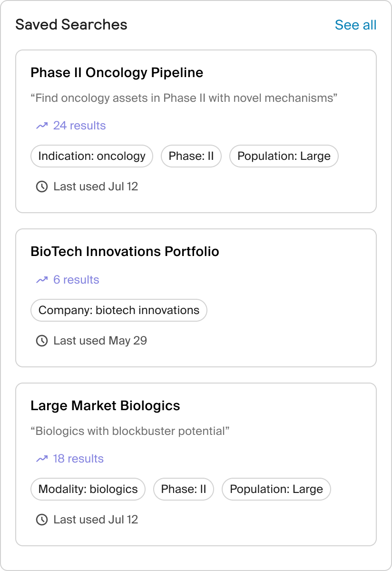
Task: Open Large Market Biologics saved search
Action: click(x=105, y=406)
